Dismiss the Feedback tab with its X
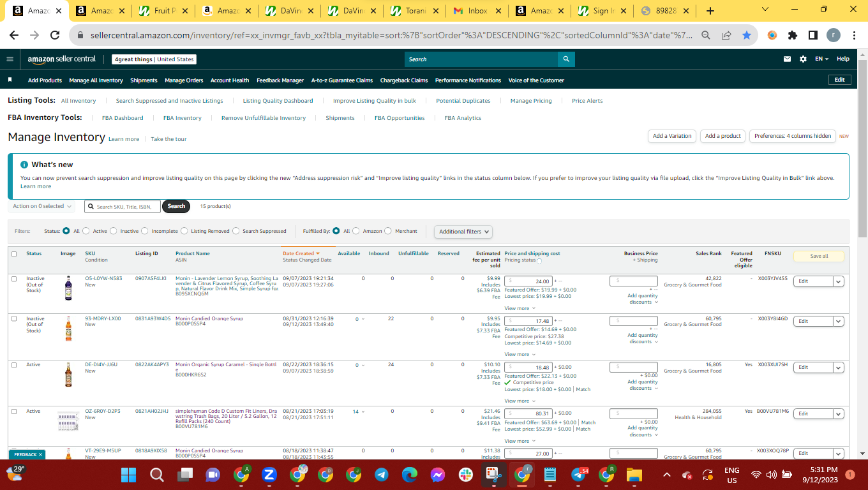The width and height of the screenshot is (868, 490). coord(40,455)
